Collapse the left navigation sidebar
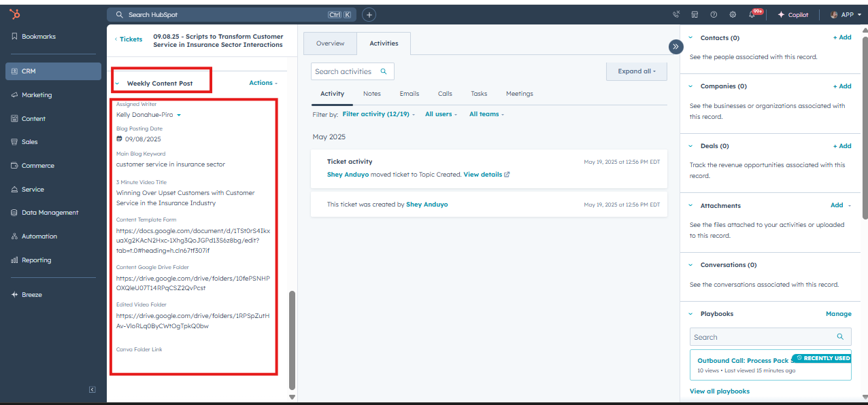This screenshot has width=868, height=405. click(92, 389)
